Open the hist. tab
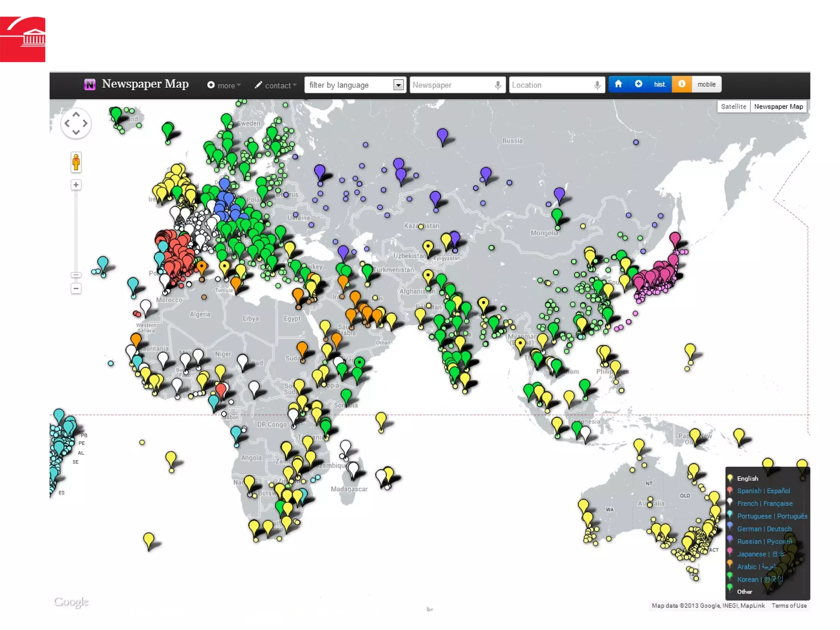The image size is (840, 630). [x=659, y=84]
